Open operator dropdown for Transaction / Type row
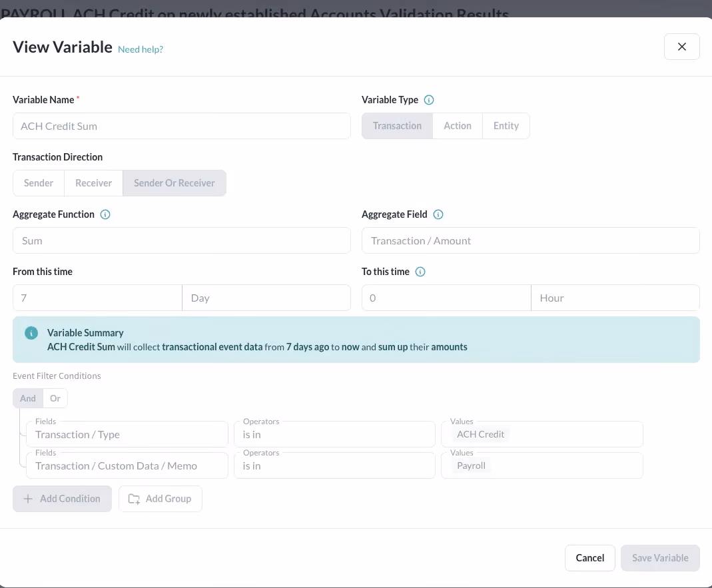This screenshot has width=712, height=588. pos(334,435)
